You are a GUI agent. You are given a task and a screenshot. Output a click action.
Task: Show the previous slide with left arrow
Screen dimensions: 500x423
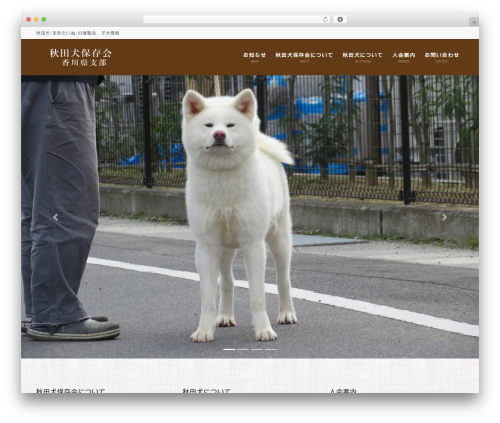click(56, 217)
